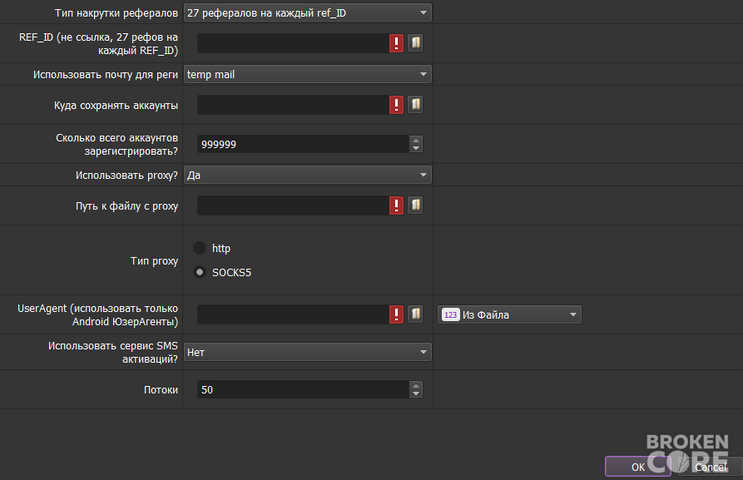This screenshot has height=480, width=743.
Task: Open SMS activation service dropdown set to Нет
Action: click(308, 352)
